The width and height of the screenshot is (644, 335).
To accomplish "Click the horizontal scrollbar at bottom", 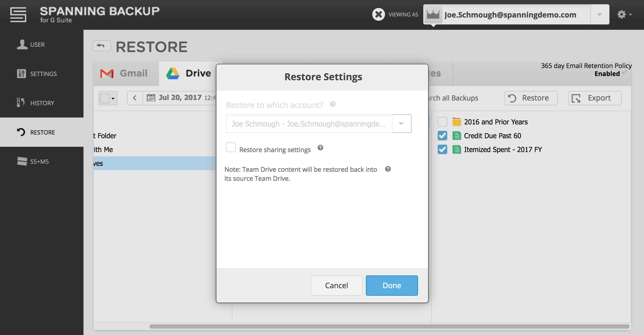I will (x=389, y=326).
